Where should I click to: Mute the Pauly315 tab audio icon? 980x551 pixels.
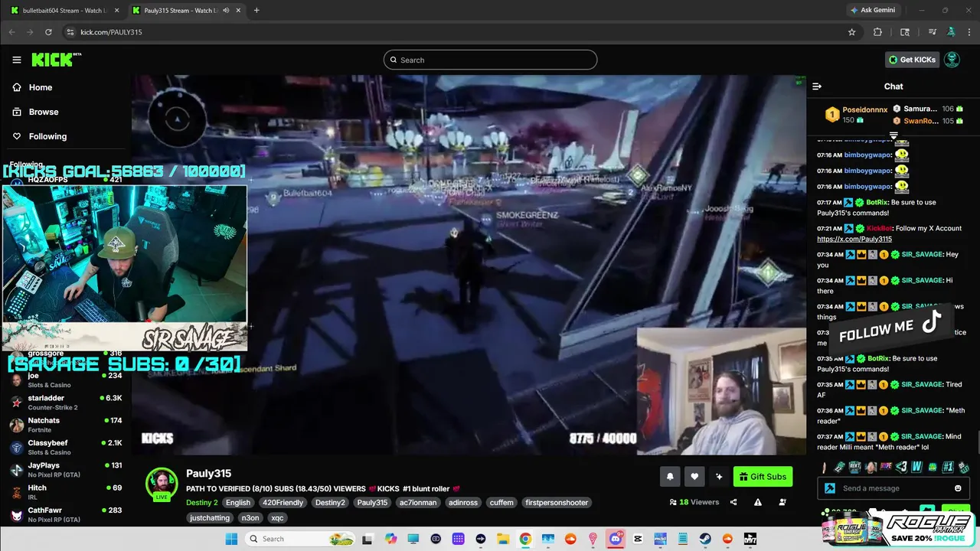226,10
